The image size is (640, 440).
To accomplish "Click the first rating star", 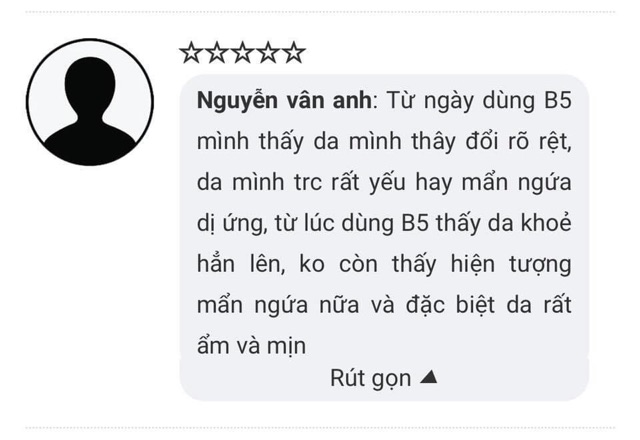I will (191, 53).
